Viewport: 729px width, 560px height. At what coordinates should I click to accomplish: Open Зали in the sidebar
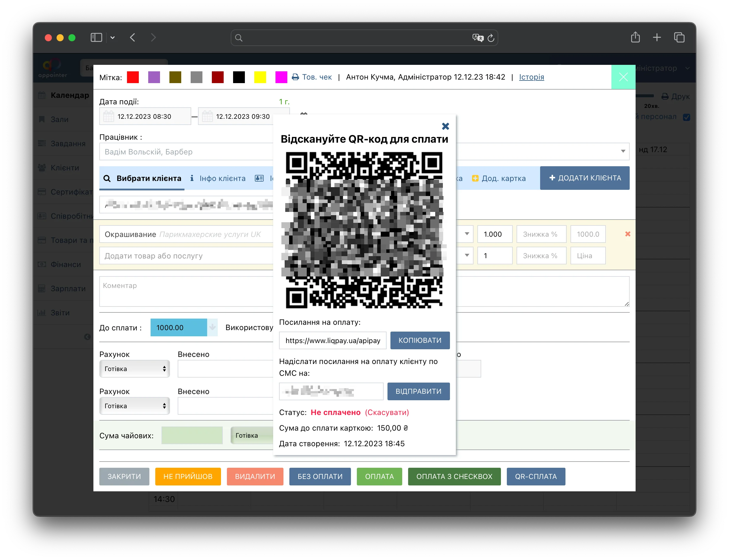(x=54, y=119)
